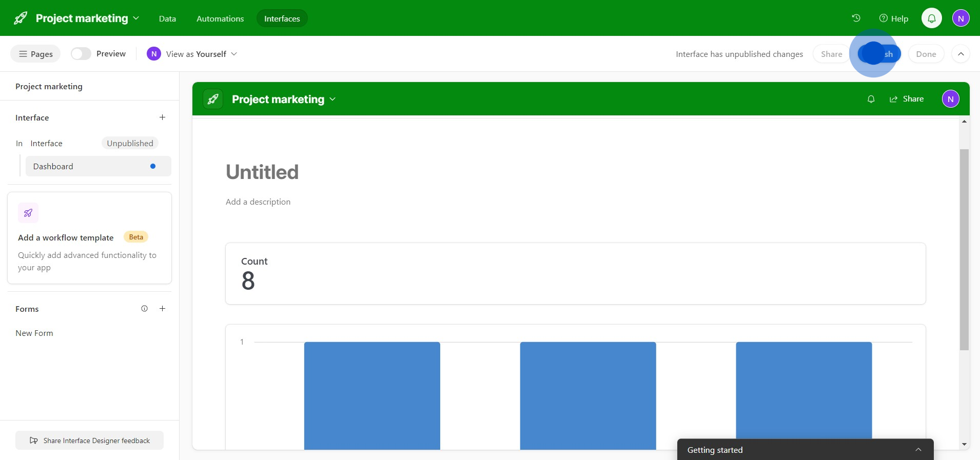This screenshot has height=460, width=980.
Task: Click the bell icon in interface header
Action: pos(871,99)
